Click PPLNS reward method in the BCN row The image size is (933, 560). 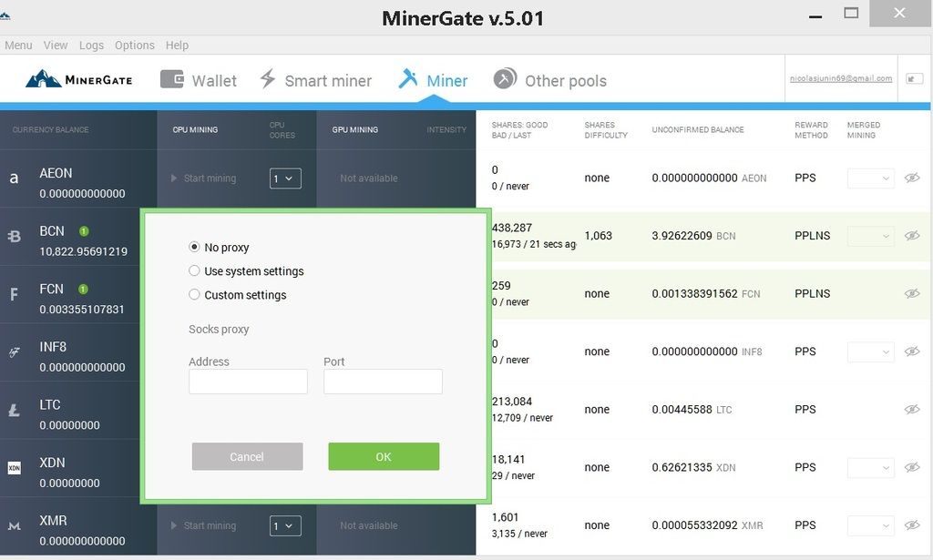coord(812,236)
